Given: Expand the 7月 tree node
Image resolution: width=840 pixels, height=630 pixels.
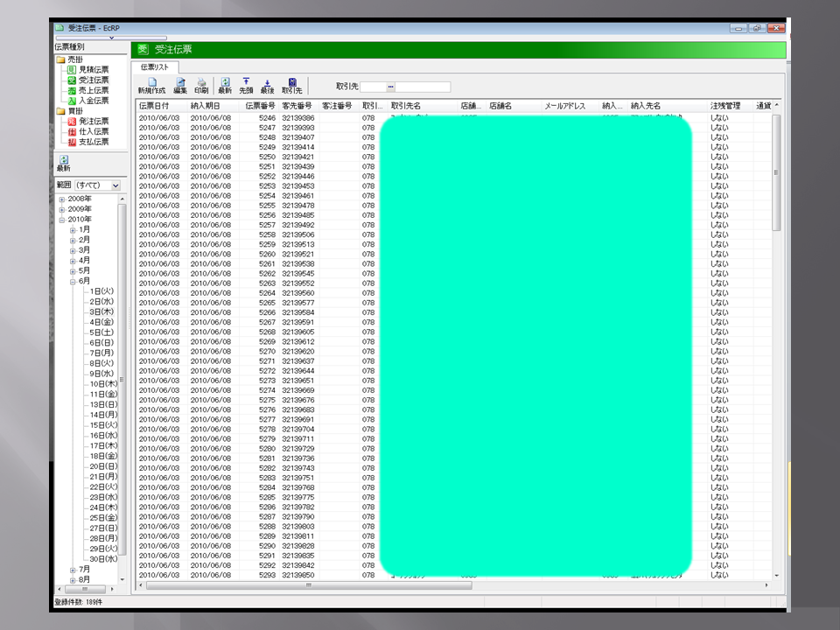Looking at the screenshot, I should [x=73, y=569].
